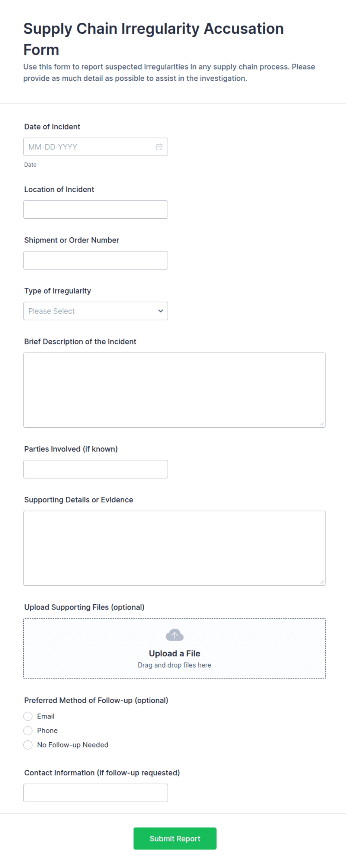
Task: Click Submit Report
Action: [174, 839]
